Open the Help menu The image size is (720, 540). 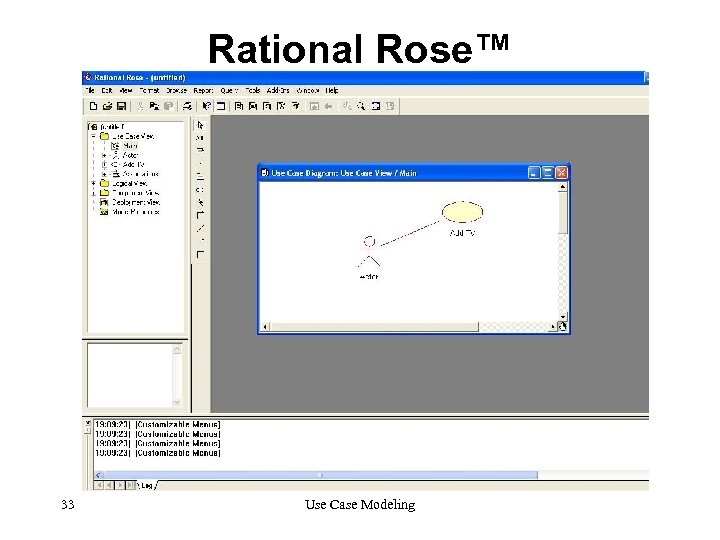[332, 90]
